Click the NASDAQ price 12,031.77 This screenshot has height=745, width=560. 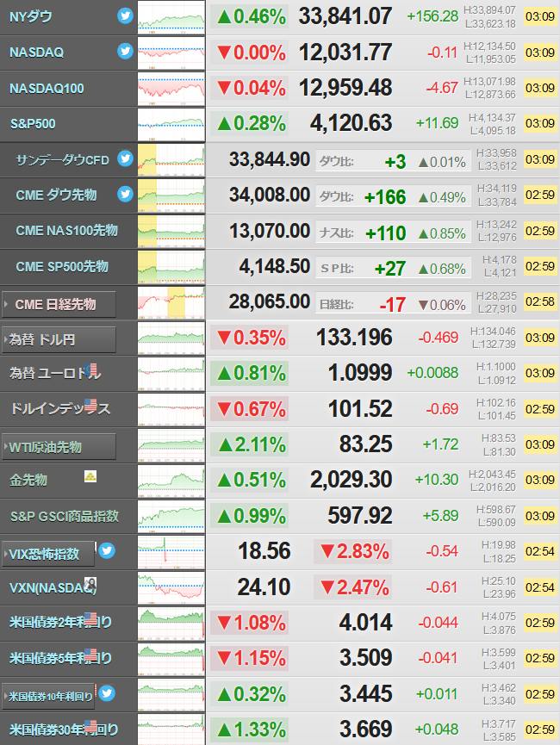coord(345,53)
